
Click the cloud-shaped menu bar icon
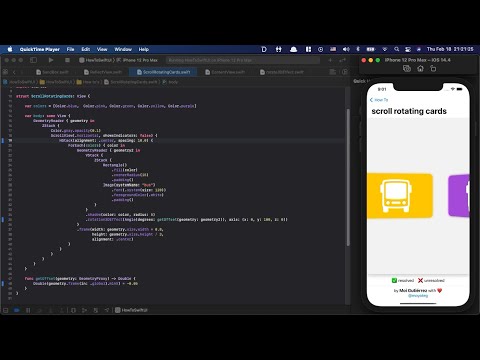(x=293, y=49)
